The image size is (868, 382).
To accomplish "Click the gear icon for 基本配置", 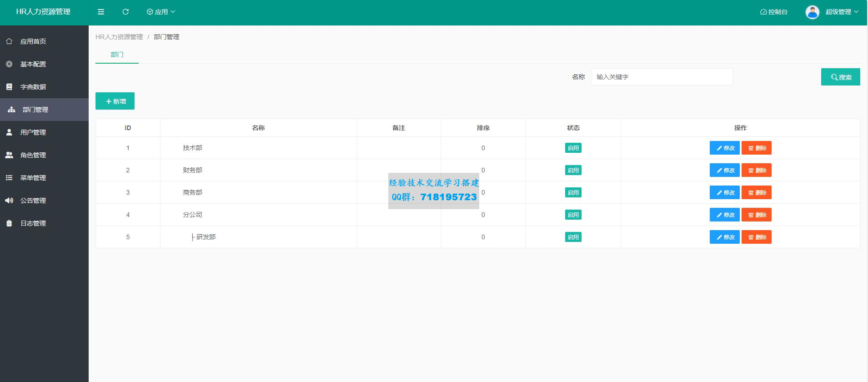I will [x=9, y=64].
